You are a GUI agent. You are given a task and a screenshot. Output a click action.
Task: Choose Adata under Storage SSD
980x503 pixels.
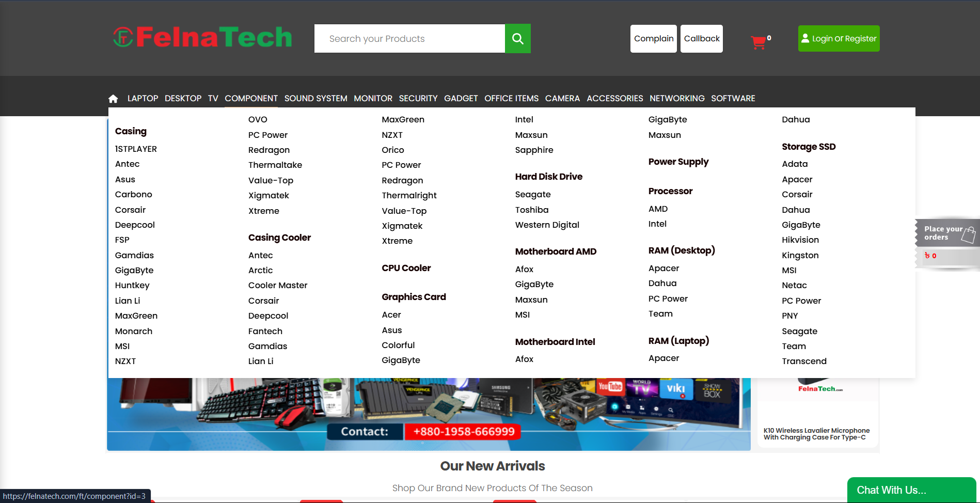pos(795,164)
